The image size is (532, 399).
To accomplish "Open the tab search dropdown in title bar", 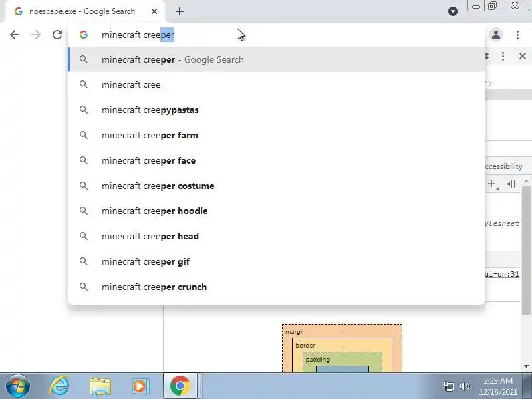I will pyautogui.click(x=453, y=11).
